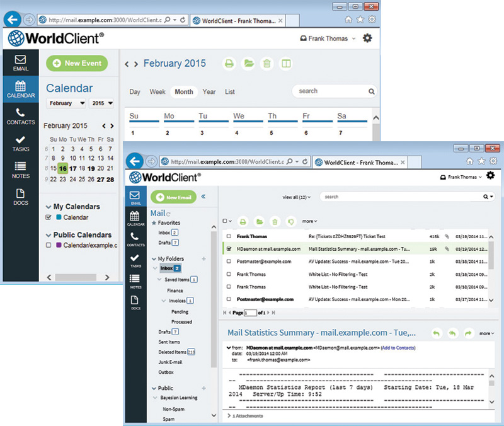Viewport: 504px width, 426px height.
Task: Click the reply arrow icon in the message preview
Action: (x=436, y=333)
